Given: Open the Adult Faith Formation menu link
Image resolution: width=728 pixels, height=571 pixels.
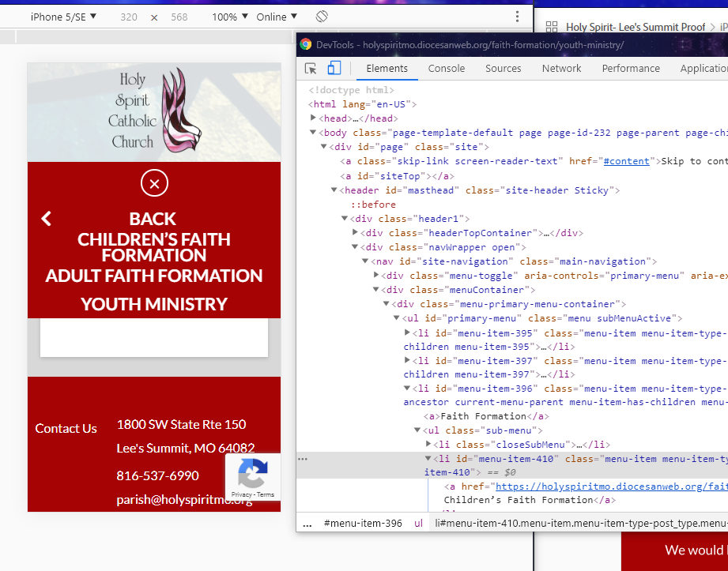Looking at the screenshot, I should (154, 276).
